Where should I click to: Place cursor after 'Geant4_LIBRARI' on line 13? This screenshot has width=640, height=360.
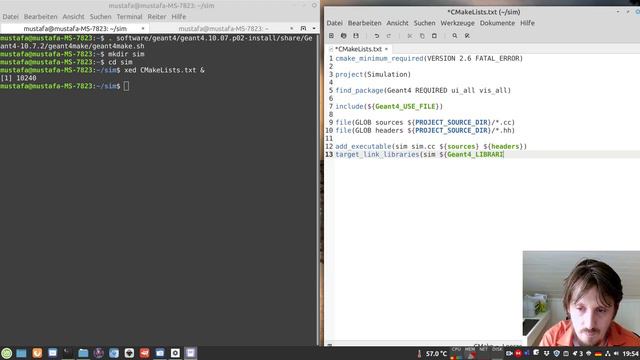tap(504, 154)
